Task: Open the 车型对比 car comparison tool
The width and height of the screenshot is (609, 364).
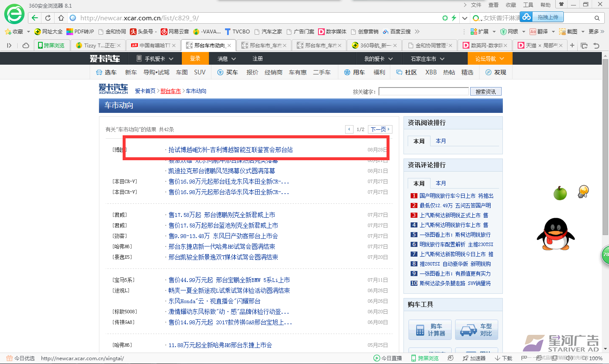Action: 476,330
